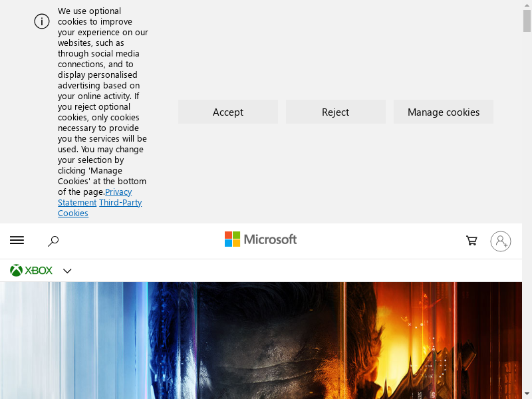
Task: Click the green Xbox sphere logo
Action: (x=16, y=271)
